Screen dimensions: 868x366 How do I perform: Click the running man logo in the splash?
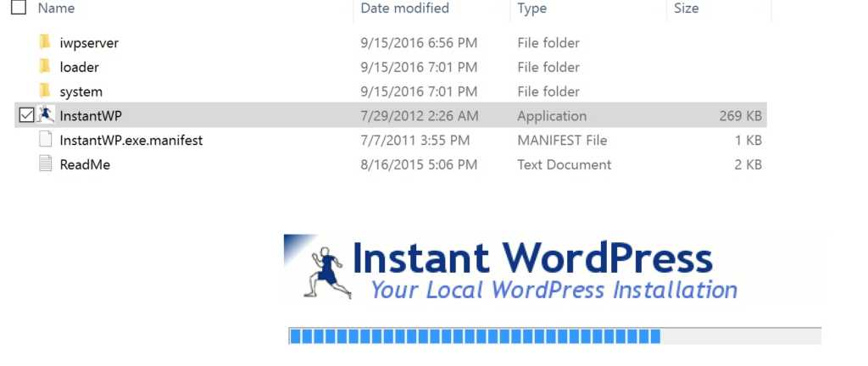pos(328,273)
